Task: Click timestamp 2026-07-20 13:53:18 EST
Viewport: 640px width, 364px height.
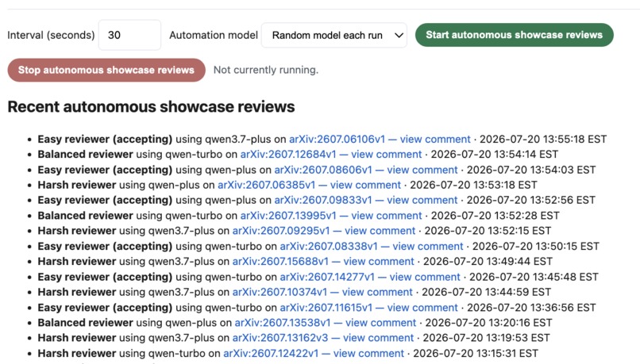Action: [x=473, y=185]
